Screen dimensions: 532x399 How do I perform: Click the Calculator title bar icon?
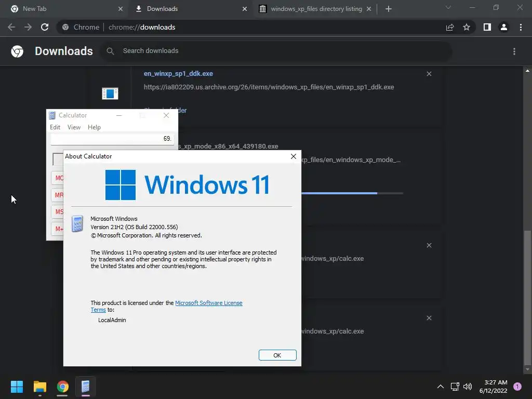pos(52,115)
